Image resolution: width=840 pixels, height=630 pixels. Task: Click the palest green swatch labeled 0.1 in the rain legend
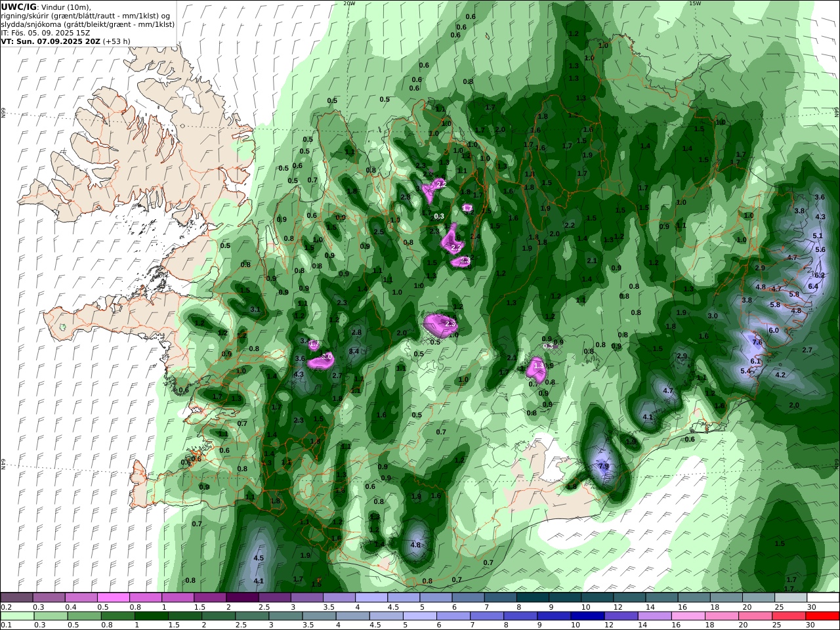[x=17, y=616]
